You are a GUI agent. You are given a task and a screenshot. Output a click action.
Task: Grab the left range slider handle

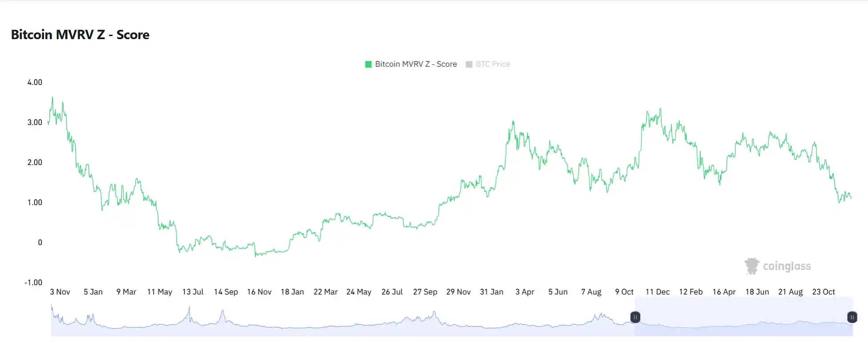click(x=635, y=317)
